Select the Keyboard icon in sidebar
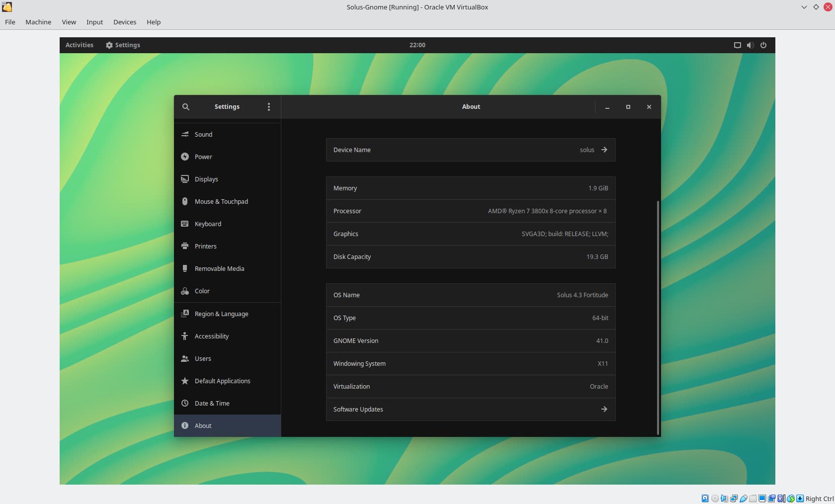The width and height of the screenshot is (835, 504). (185, 224)
